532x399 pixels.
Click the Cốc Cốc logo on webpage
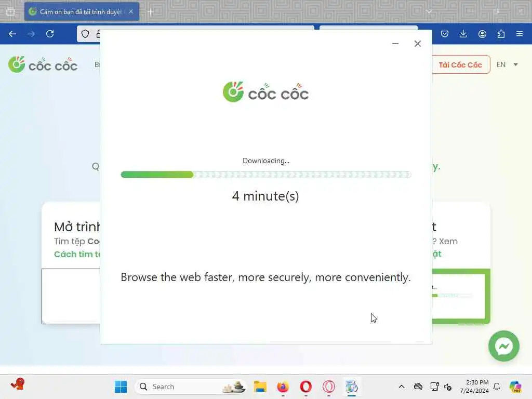pyautogui.click(x=43, y=64)
